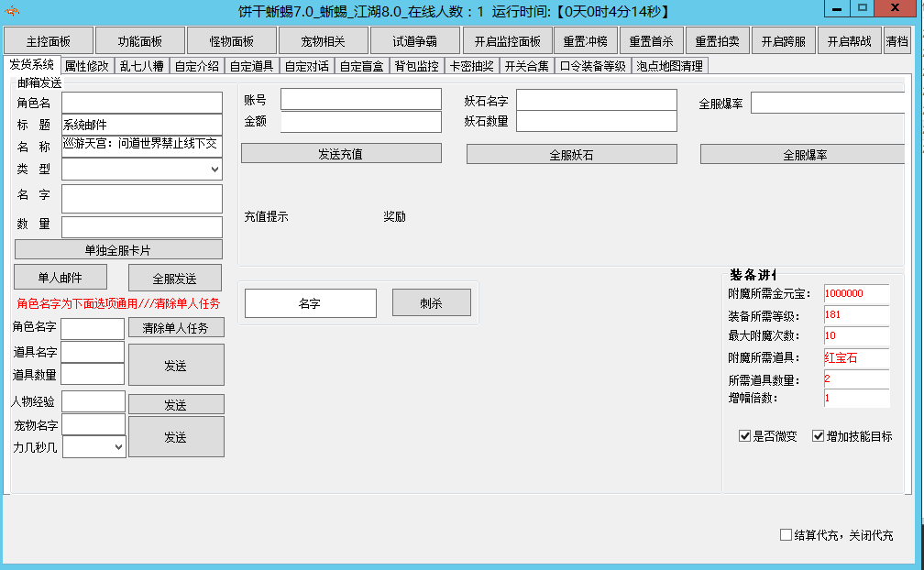Enable the 结算代充，关闭代充 checkbox
The image size is (924, 570).
[786, 535]
